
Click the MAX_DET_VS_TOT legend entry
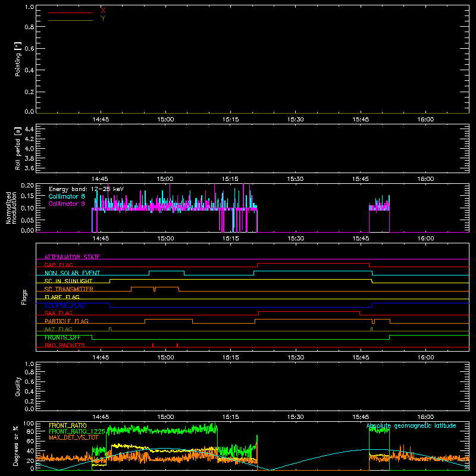click(x=74, y=437)
